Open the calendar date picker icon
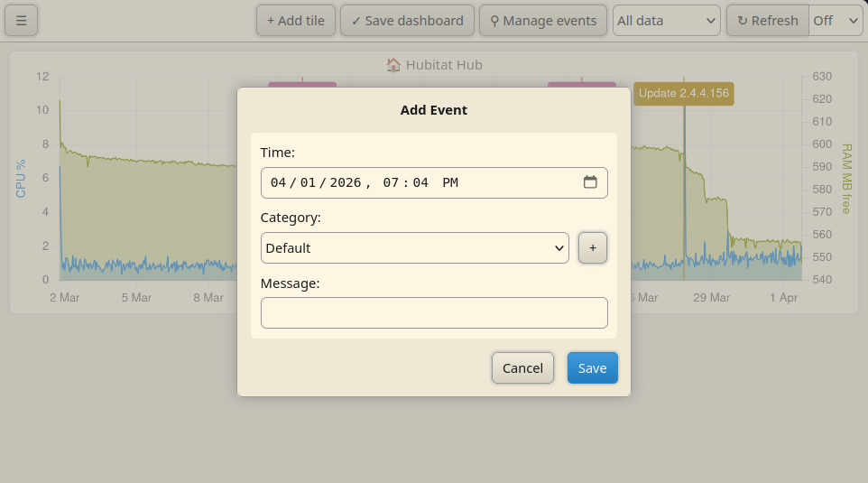Image resolution: width=868 pixels, height=483 pixels. (590, 182)
